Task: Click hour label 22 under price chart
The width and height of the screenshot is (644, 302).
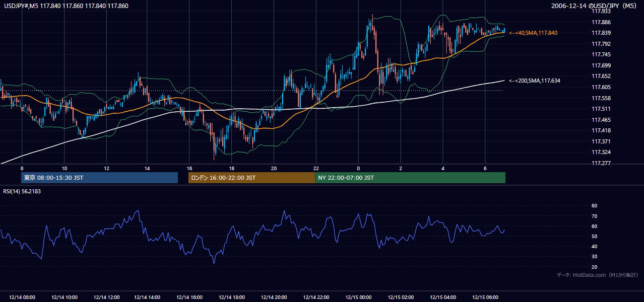Action: (x=316, y=168)
